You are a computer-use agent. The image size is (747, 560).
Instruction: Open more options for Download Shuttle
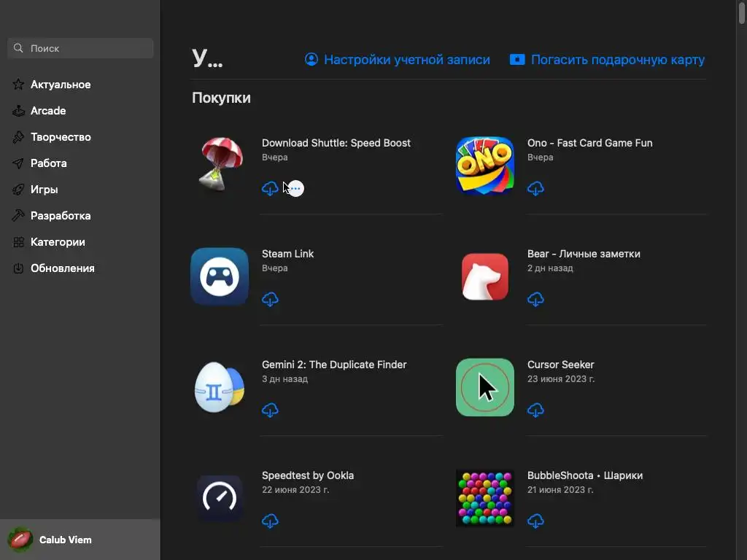click(296, 189)
